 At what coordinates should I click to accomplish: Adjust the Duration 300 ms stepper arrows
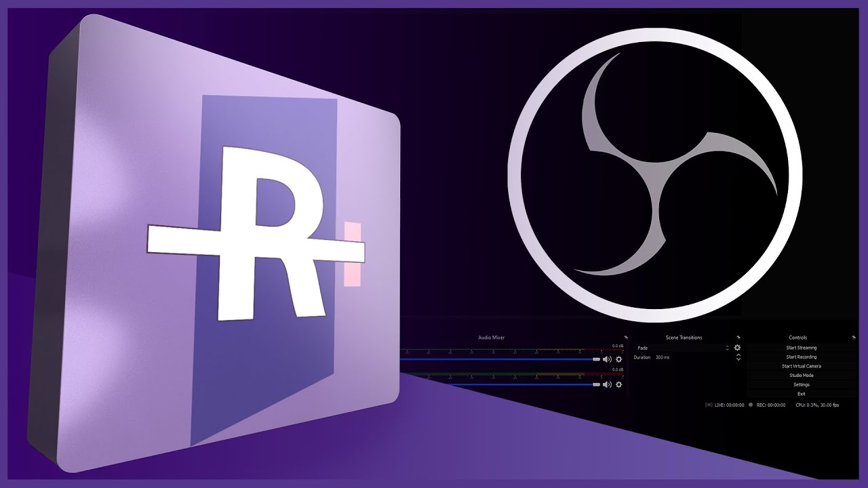[x=738, y=357]
